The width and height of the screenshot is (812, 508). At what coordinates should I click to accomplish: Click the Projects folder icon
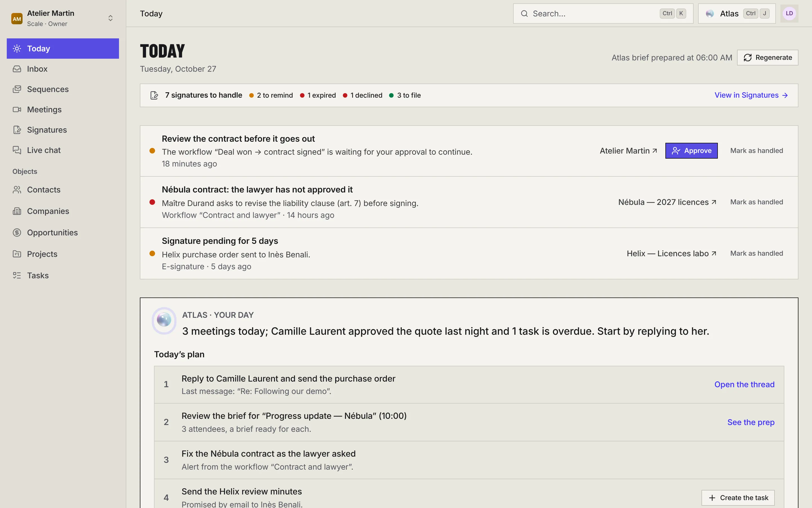click(17, 254)
